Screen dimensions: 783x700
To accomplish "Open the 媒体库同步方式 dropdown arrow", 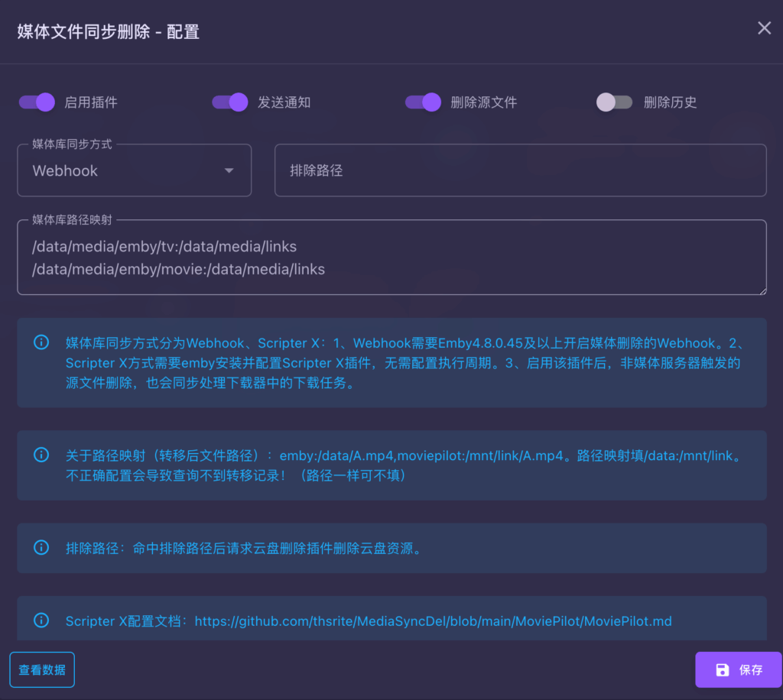I will pyautogui.click(x=229, y=170).
